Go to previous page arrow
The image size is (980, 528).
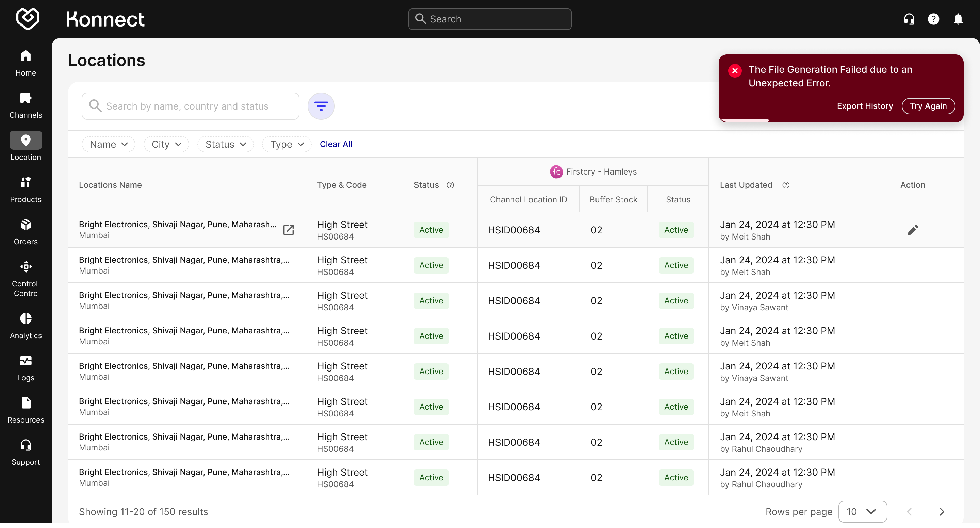909,512
